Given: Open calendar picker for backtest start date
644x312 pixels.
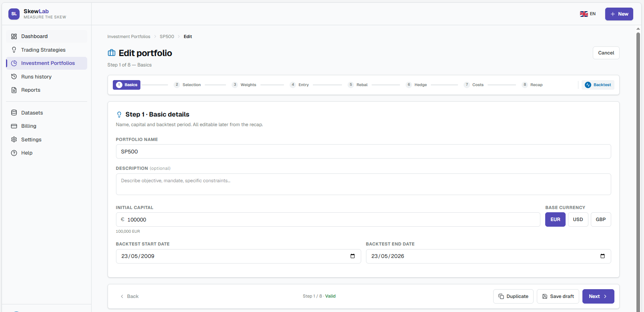Looking at the screenshot, I should click(x=352, y=256).
